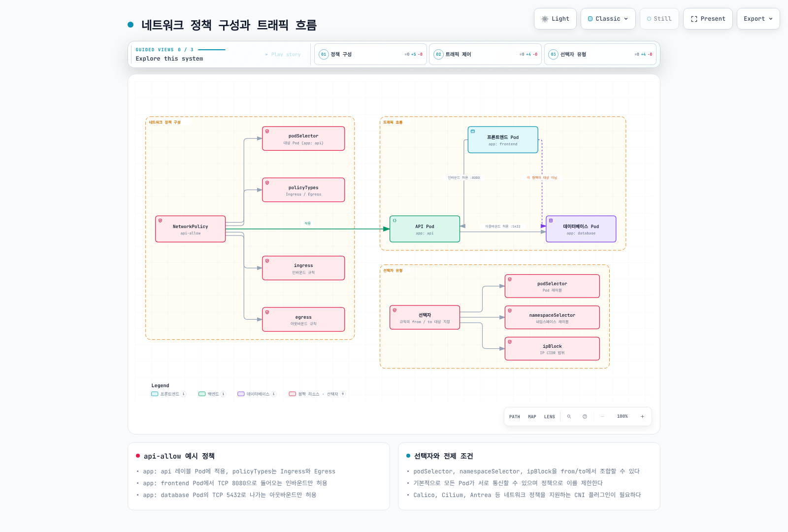
Task: Click shield icon on 선택자 node
Action: (394, 310)
